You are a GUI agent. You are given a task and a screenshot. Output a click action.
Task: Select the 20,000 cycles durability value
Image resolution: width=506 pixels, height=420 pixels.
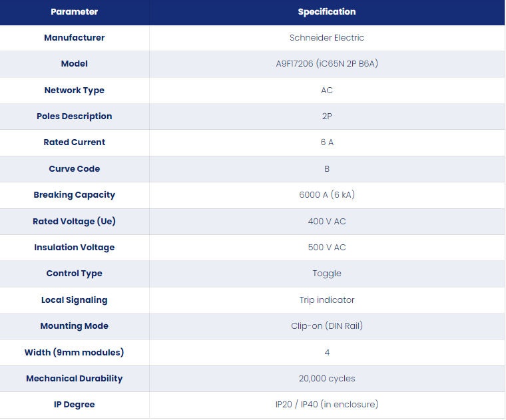pyautogui.click(x=327, y=378)
